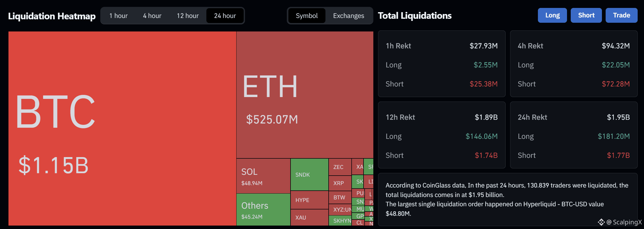This screenshot has width=644, height=229.
Task: Choose the 12 hour timeframe tab
Action: tap(188, 16)
